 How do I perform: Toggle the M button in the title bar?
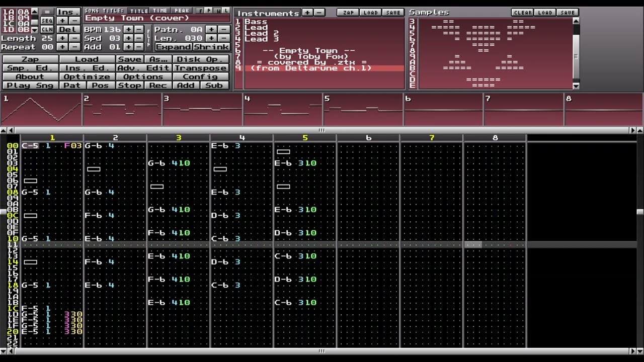coord(217,11)
